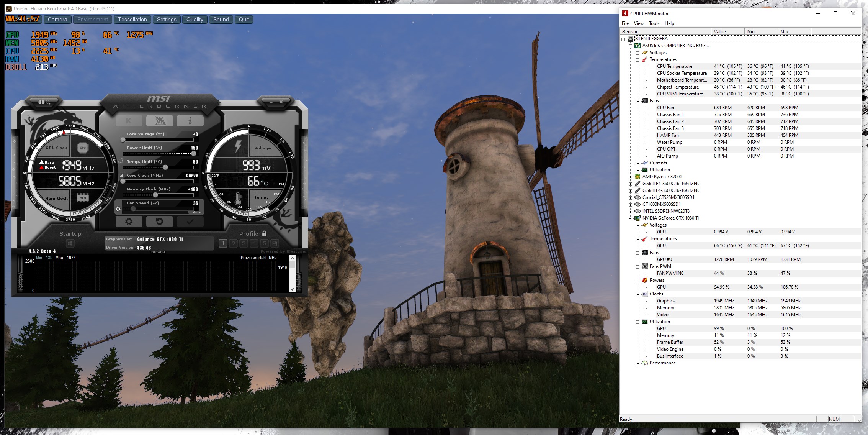Click the Heaven Benchmark title bar icon
The height and width of the screenshot is (435, 868).
(x=8, y=8)
